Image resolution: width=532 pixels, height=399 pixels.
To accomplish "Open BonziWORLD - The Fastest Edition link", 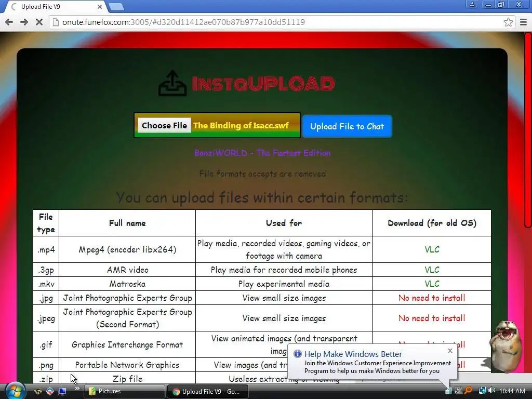I will (x=262, y=153).
